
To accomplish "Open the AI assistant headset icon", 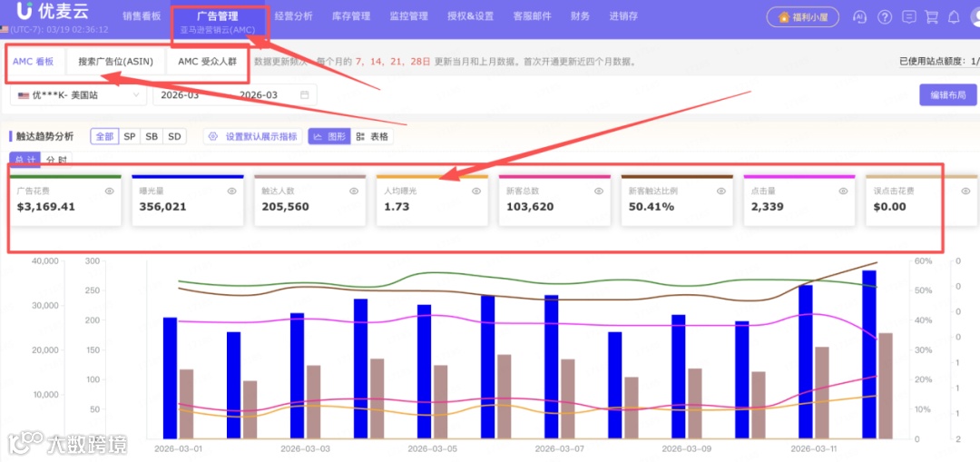I will (x=862, y=17).
